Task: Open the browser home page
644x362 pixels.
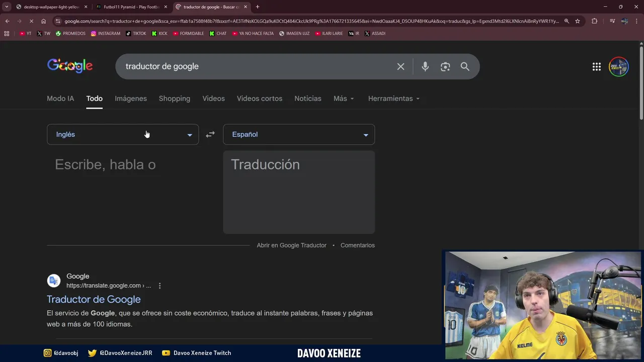Action: (43, 21)
